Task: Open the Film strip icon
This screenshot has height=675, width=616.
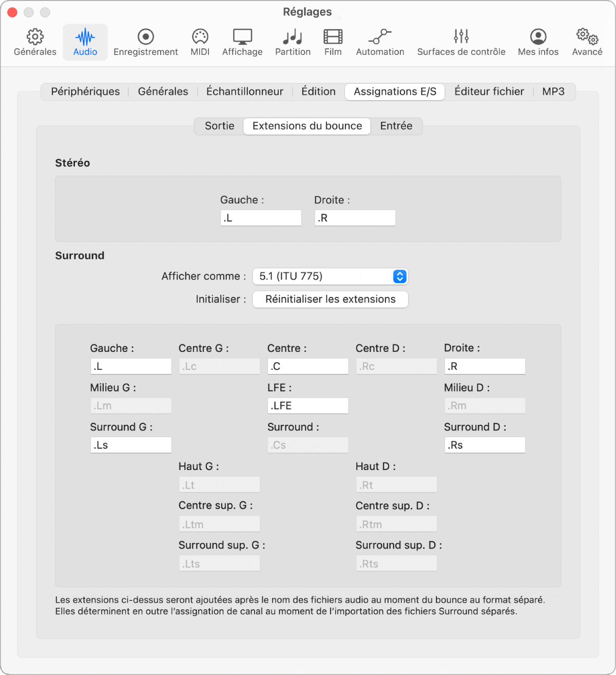Action: 333,36
